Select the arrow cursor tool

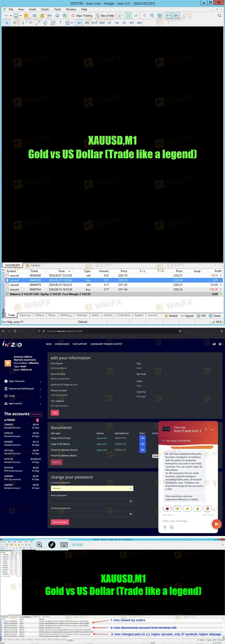(7, 23)
